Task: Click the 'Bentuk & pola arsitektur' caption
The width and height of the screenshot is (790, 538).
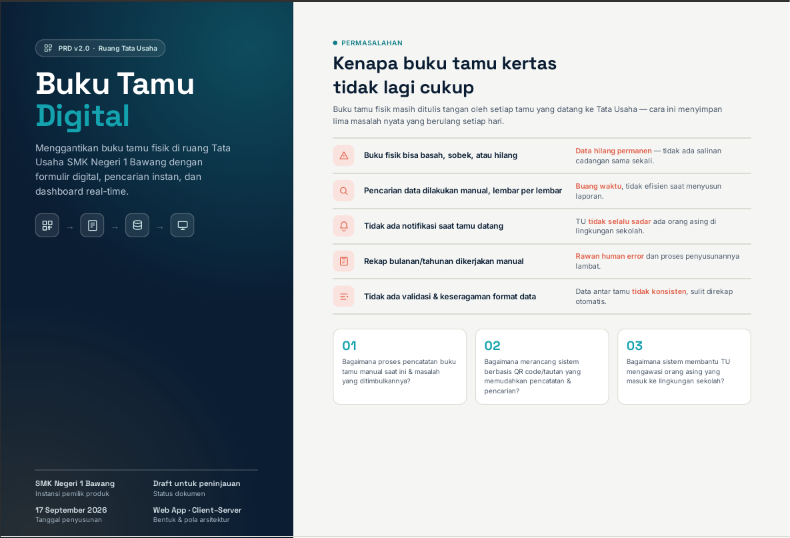Action: (191, 520)
